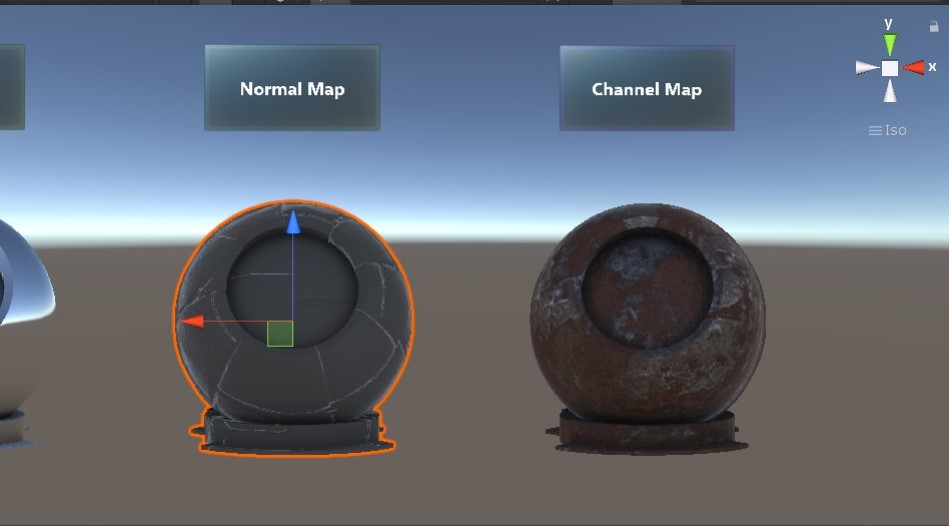This screenshot has width=949, height=526.
Task: Click the red left-arrow move handle on the selected sphere
Action: point(192,321)
